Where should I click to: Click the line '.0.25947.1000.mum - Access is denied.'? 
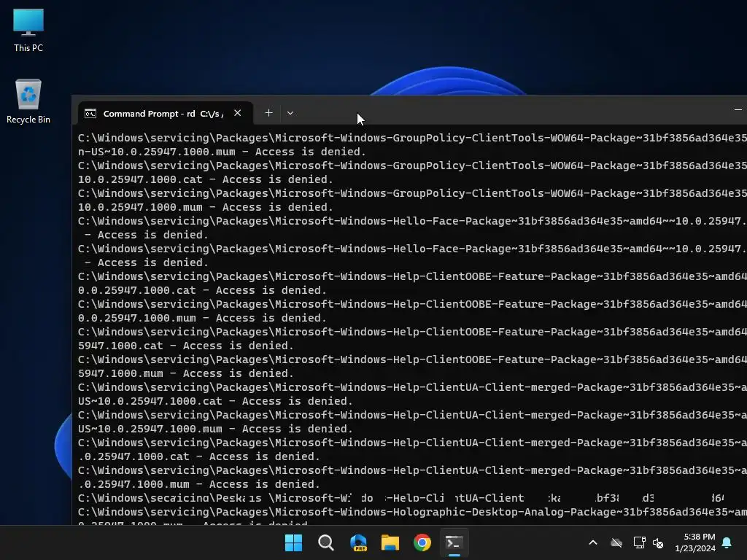tap(199, 484)
